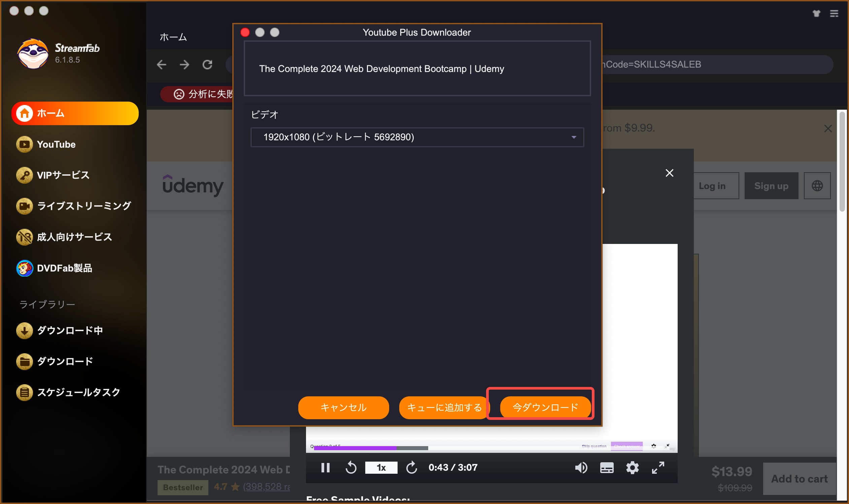
Task: Open ダウンロード folder in library
Action: pyautogui.click(x=54, y=361)
